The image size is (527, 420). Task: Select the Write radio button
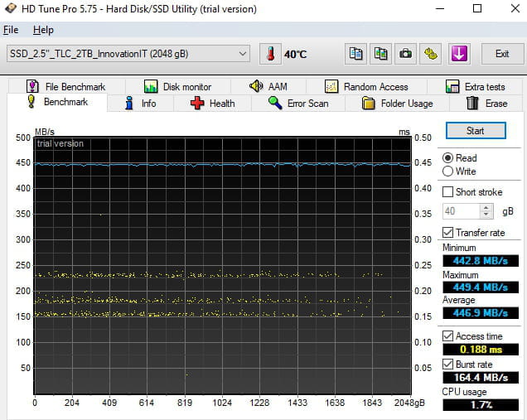coord(448,171)
